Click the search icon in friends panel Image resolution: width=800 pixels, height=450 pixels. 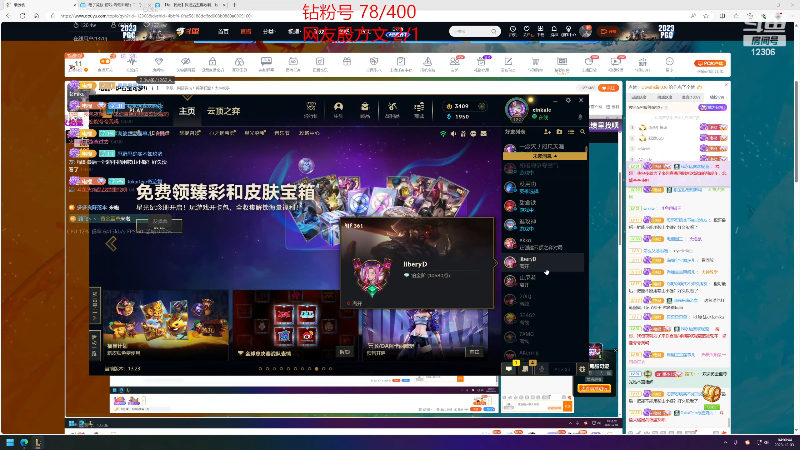[583, 132]
